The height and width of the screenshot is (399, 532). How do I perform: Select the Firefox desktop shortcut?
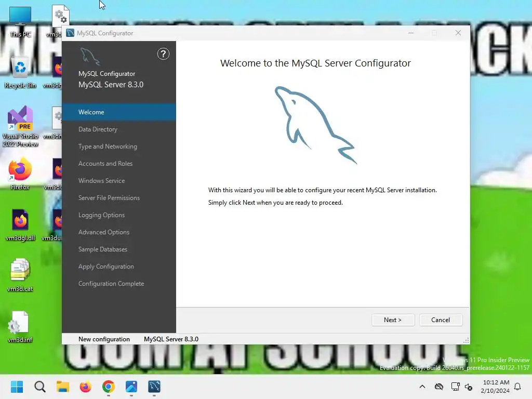coord(20,174)
